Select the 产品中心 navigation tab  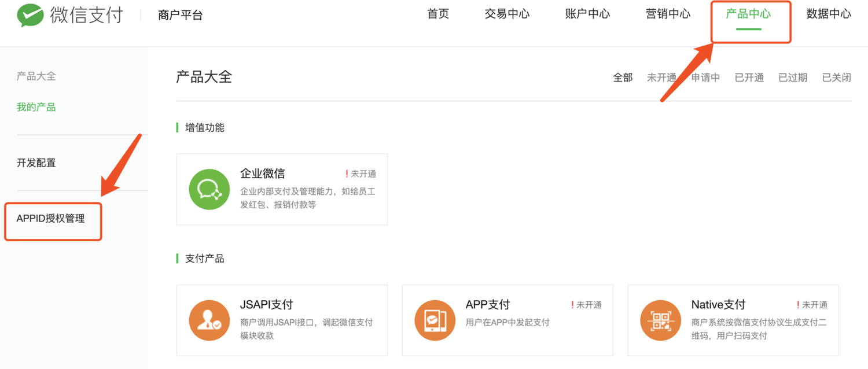(748, 14)
